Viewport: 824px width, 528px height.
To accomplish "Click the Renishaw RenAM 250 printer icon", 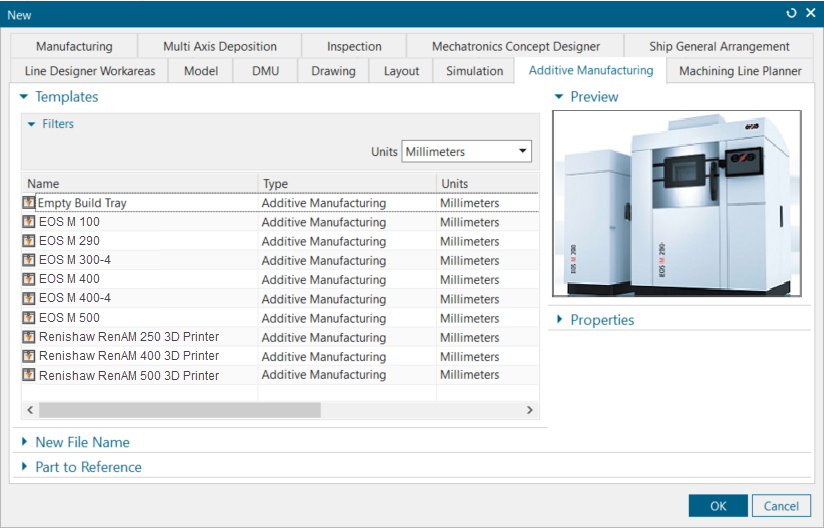I will (29, 336).
